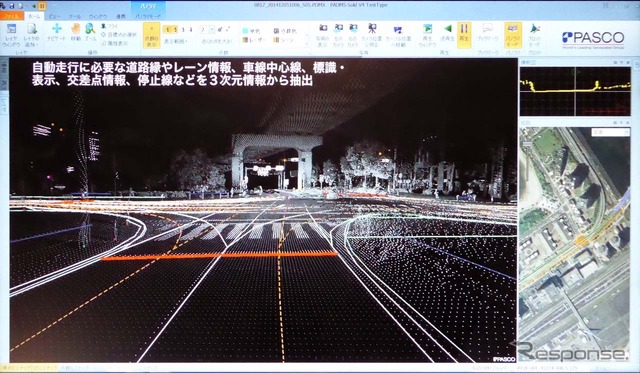
Task: Open the orange File (ファイル) tab
Action: pos(12,16)
